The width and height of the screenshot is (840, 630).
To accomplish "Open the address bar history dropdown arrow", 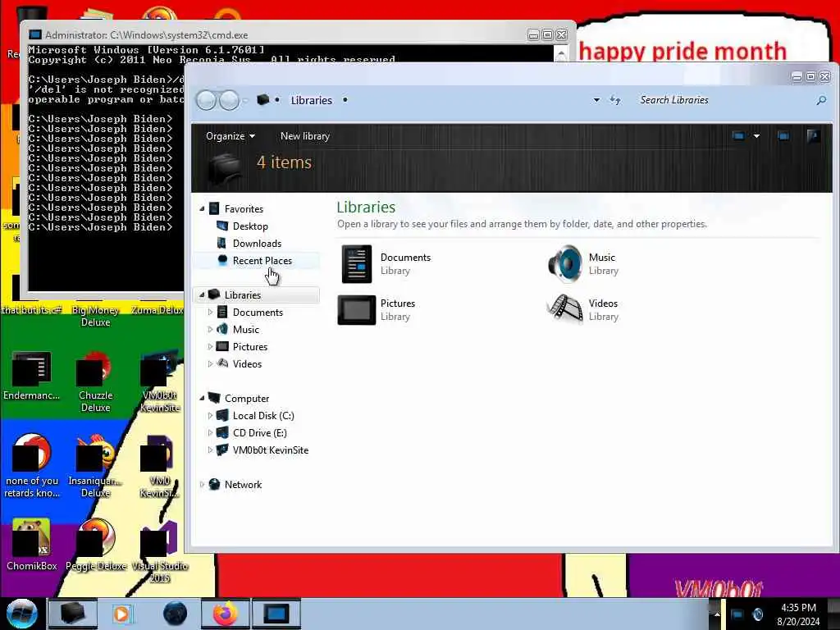I will pyautogui.click(x=596, y=100).
